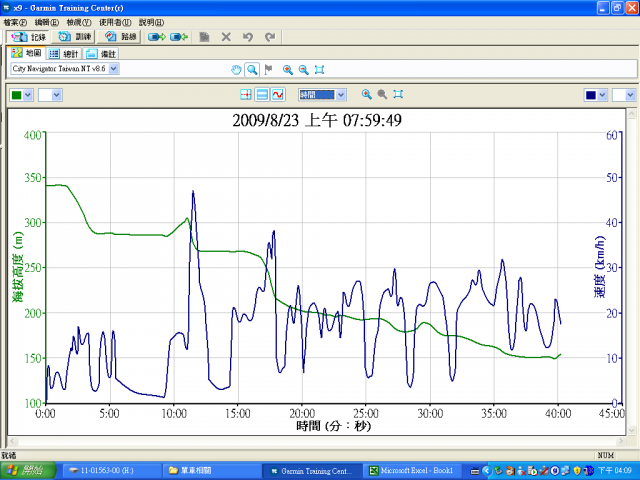This screenshot has height=480, width=640.
Task: Open the 路線 (Courses) view button
Action: tap(120, 37)
